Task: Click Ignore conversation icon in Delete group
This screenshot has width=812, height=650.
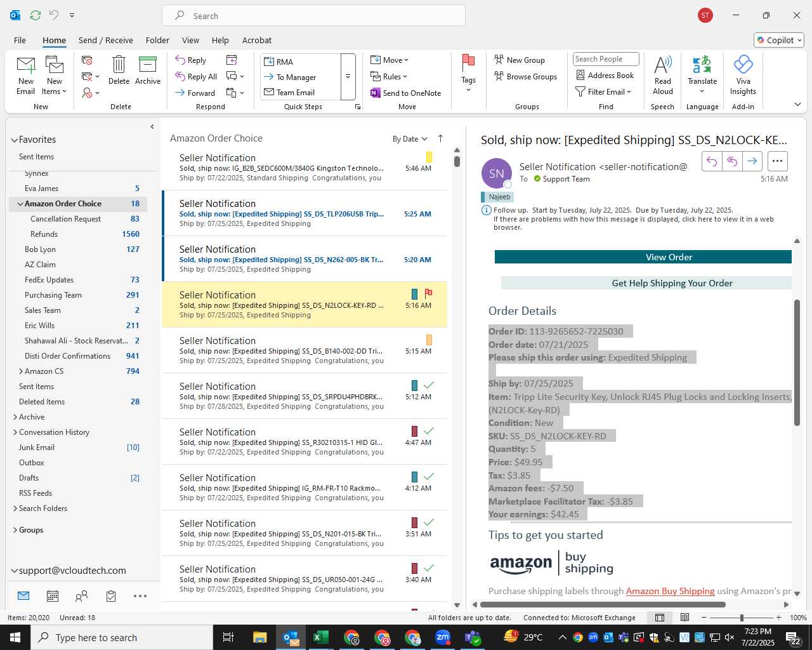Action: click(x=87, y=60)
